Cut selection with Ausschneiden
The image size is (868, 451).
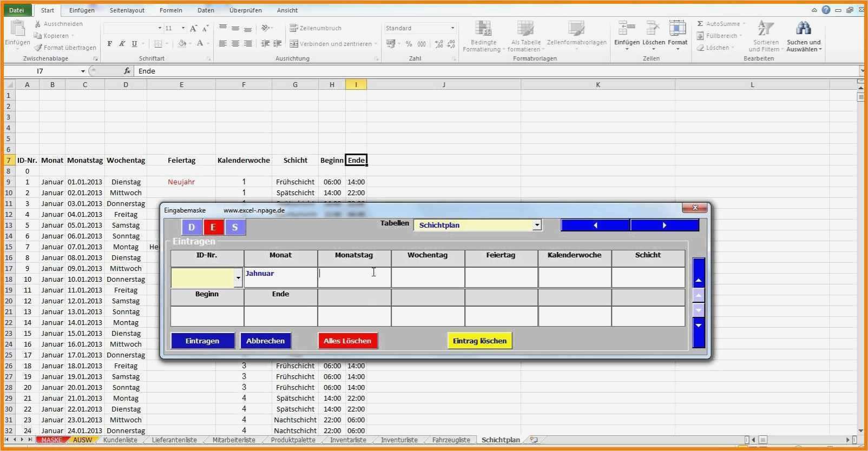coord(58,24)
